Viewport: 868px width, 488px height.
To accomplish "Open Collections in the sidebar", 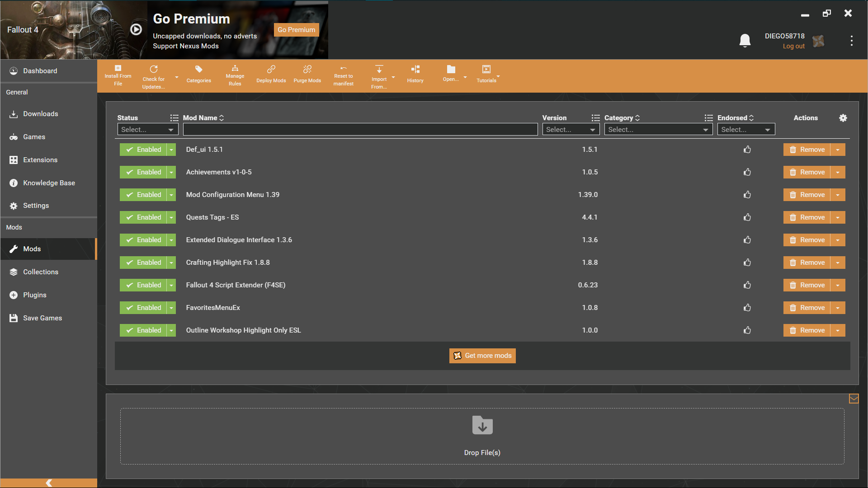I will [x=41, y=272].
